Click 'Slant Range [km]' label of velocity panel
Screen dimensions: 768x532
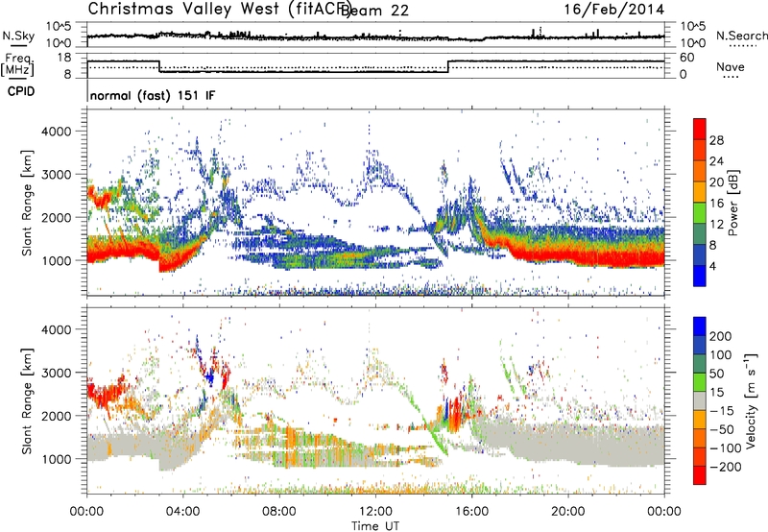click(27, 400)
